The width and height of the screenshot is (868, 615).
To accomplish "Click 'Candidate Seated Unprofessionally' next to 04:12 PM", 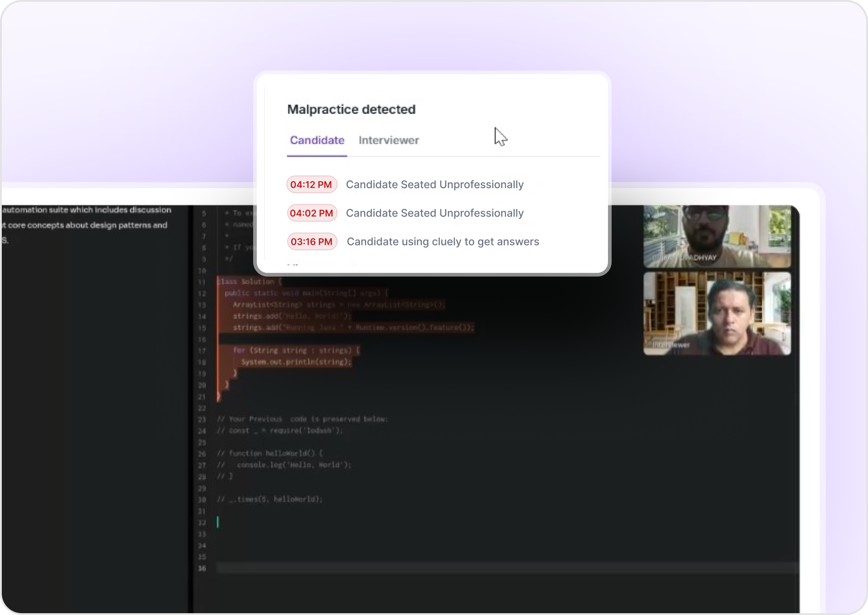I will pos(435,184).
